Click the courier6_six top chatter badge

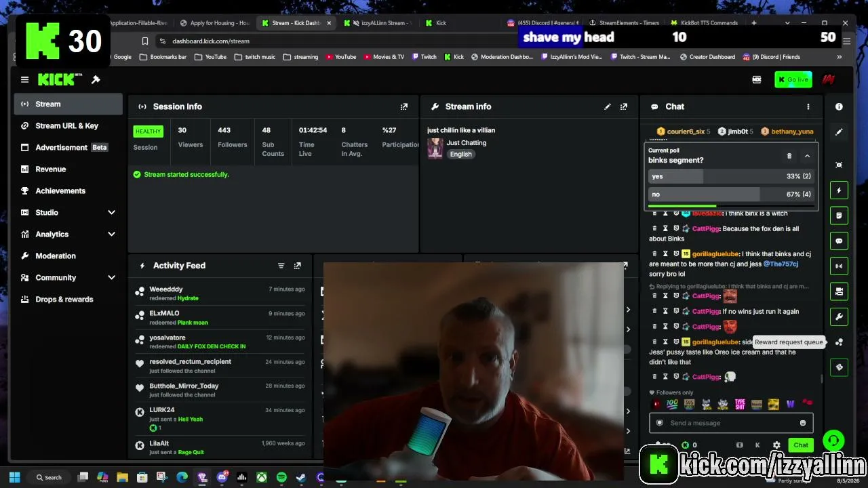pos(684,131)
